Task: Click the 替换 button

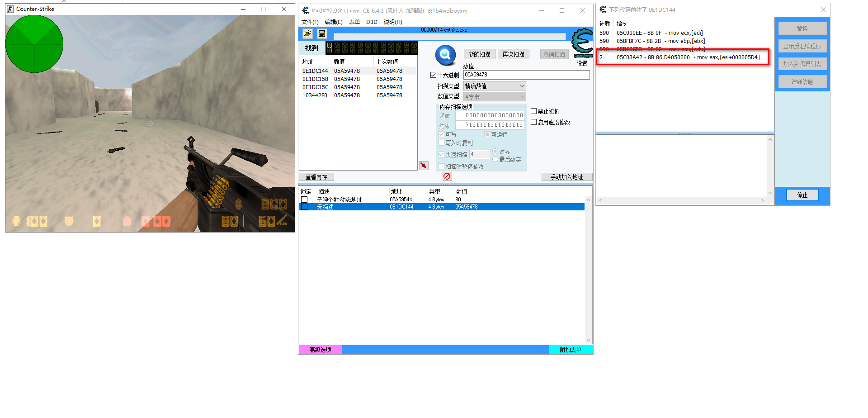Action: pyautogui.click(x=802, y=28)
